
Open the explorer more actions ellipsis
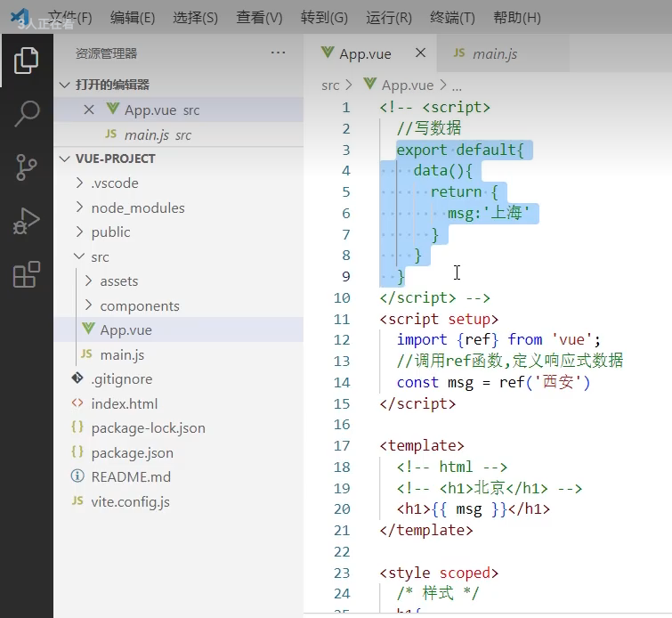[278, 53]
